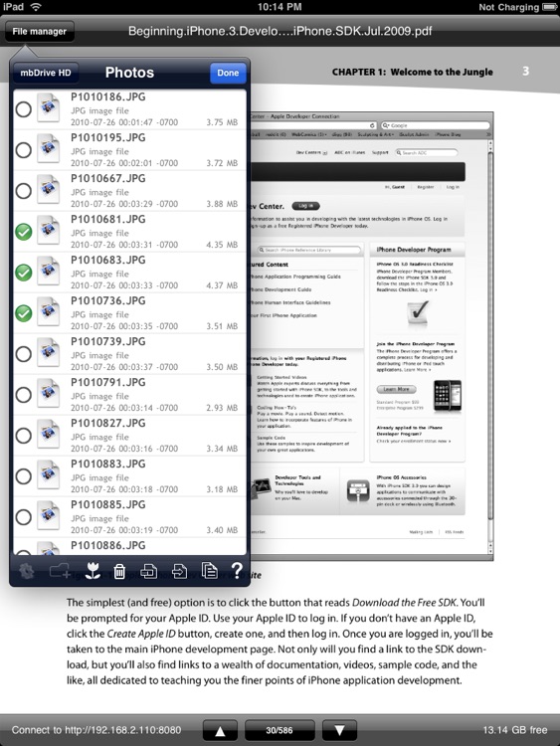Tap file icon of P1010883.JPG

48,474
